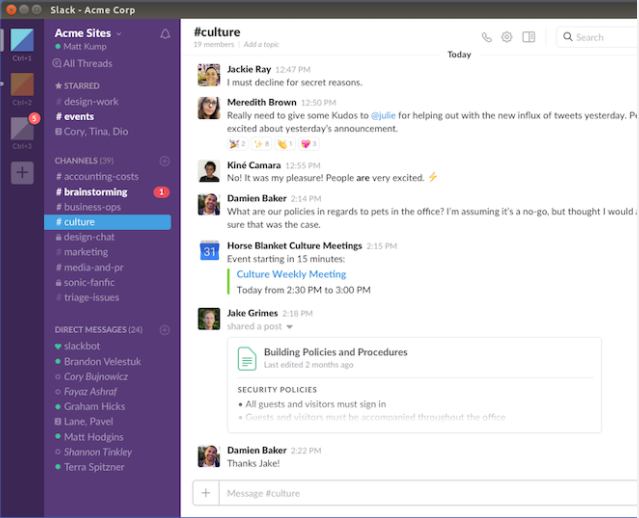
Task: Click the @julie mention
Action: click(x=383, y=115)
